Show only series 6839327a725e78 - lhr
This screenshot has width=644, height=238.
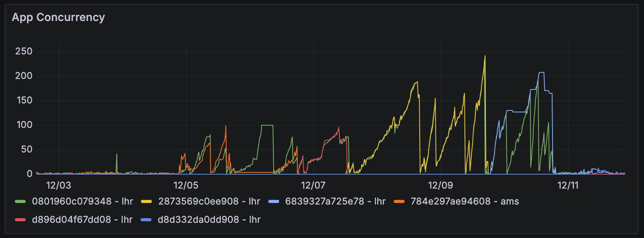[335, 201]
